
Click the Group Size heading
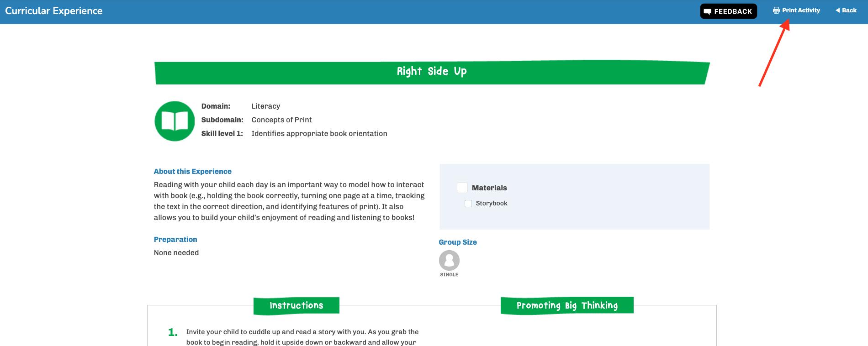click(458, 242)
